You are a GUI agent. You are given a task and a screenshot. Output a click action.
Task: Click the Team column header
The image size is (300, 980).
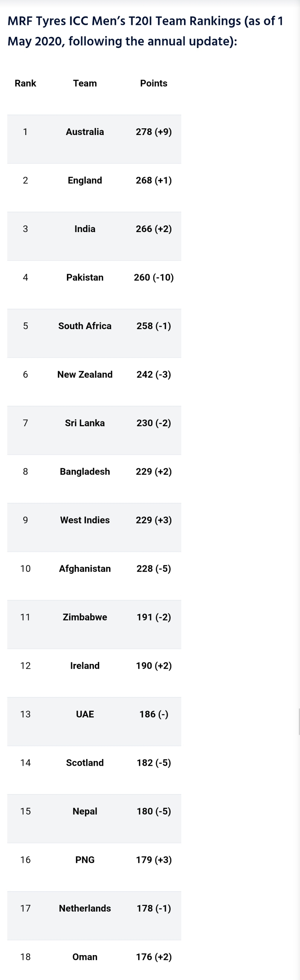(85, 83)
